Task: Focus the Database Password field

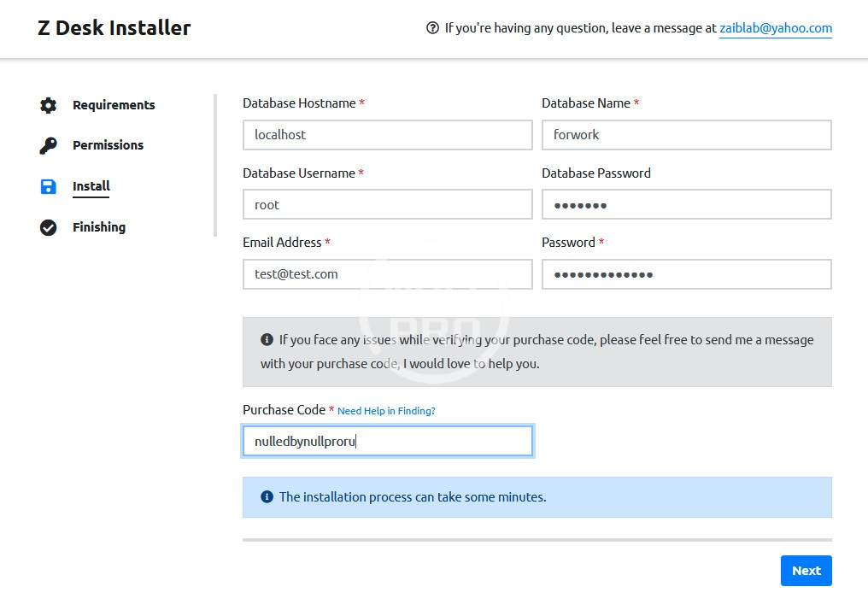Action: pyautogui.click(x=686, y=205)
